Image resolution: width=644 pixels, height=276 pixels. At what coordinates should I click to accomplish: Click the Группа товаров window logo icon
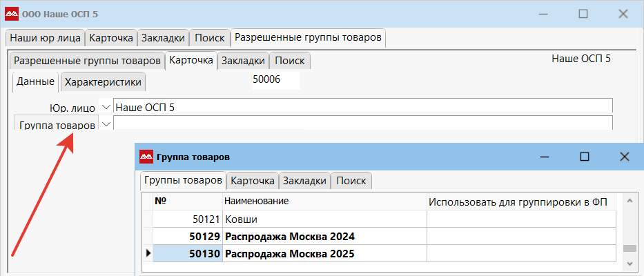click(x=146, y=157)
